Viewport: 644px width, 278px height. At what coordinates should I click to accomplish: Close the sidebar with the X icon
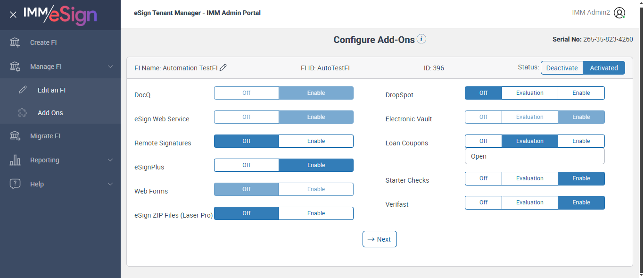(x=13, y=15)
